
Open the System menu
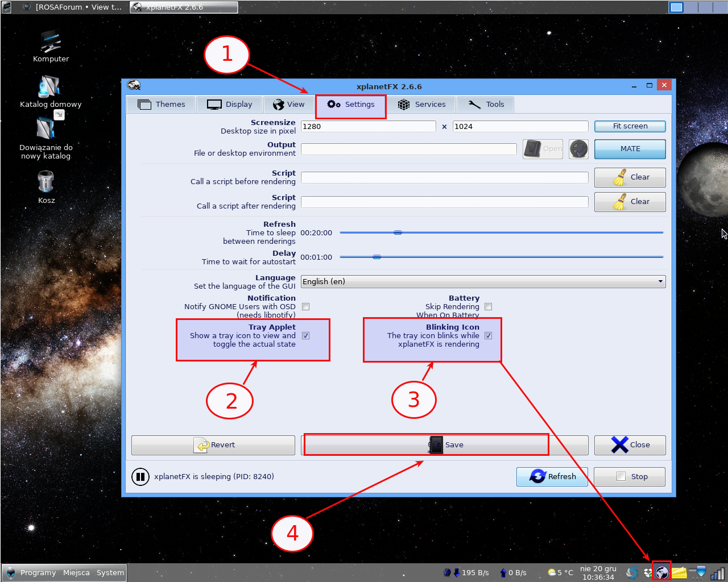(110, 572)
